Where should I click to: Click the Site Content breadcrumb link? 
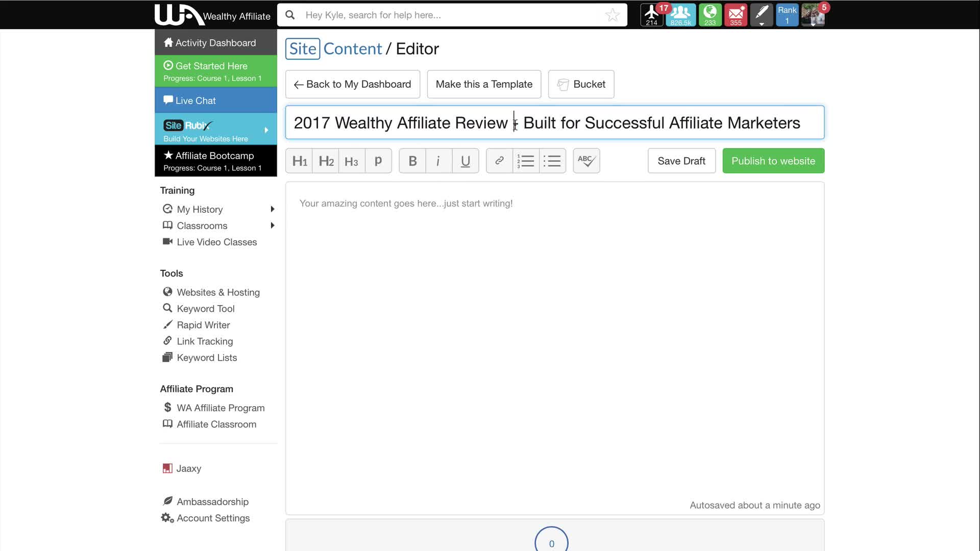click(333, 49)
